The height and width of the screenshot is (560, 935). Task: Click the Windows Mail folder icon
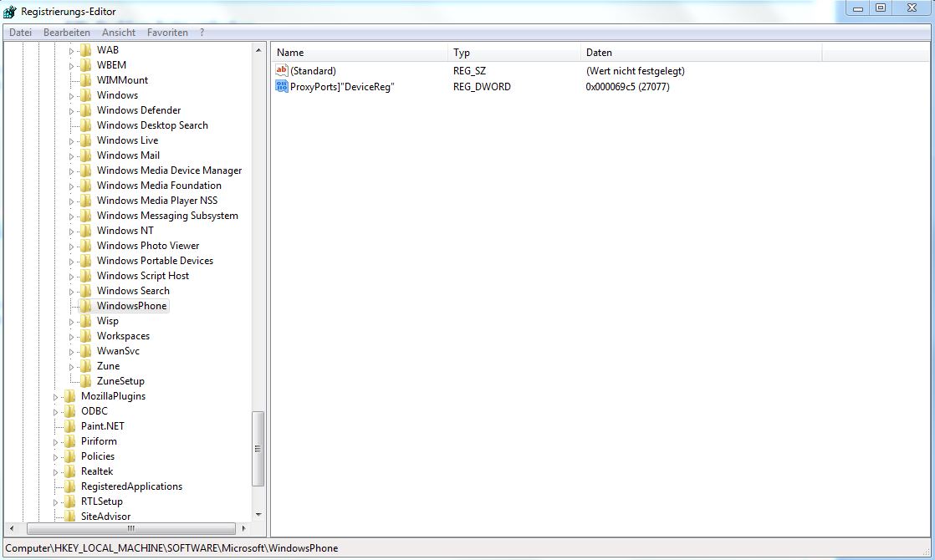pyautogui.click(x=86, y=155)
